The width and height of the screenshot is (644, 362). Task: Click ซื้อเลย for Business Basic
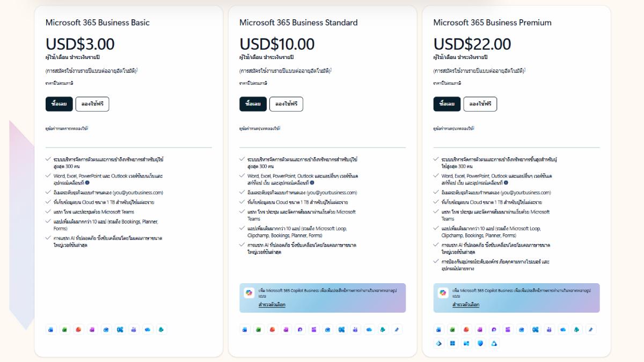coord(59,104)
